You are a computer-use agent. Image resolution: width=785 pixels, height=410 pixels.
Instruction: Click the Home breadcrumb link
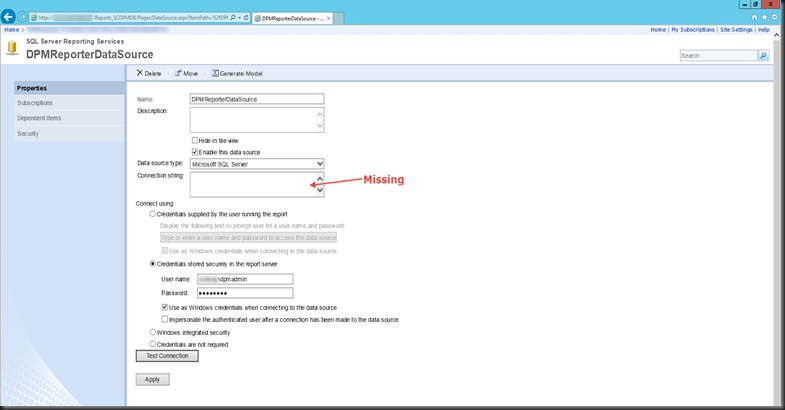[x=12, y=30]
